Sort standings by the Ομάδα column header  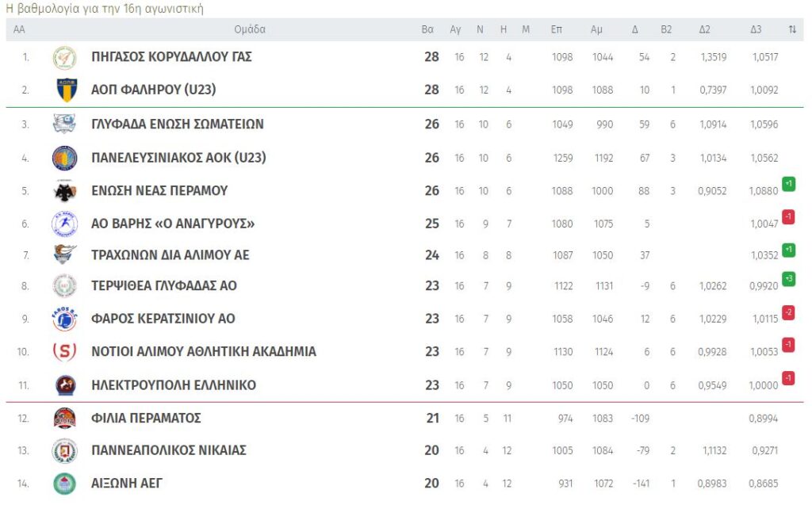250,30
